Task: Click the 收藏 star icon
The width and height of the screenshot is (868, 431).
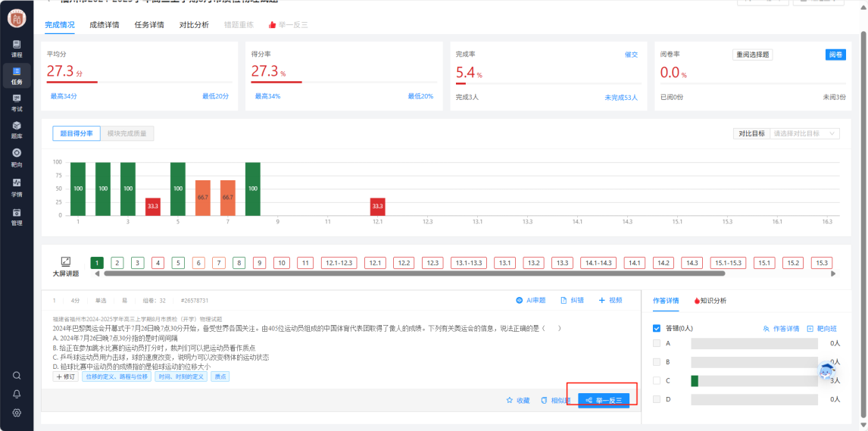Action: 517,401
